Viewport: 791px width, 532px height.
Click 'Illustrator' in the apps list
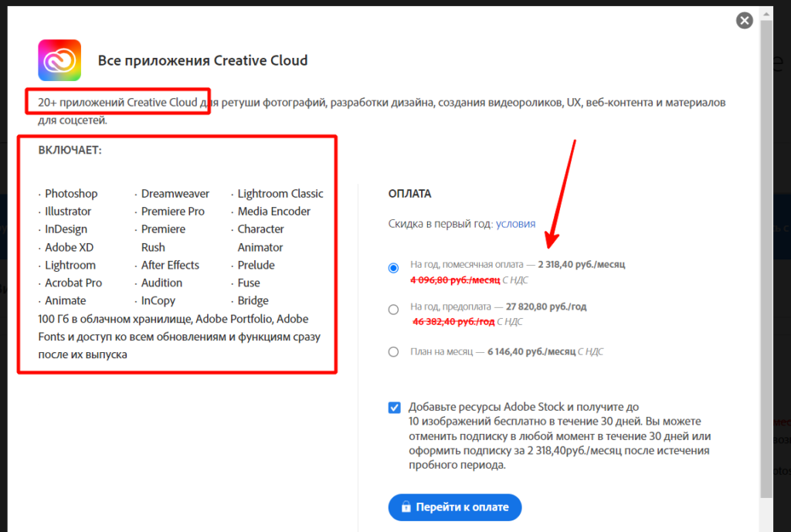click(68, 212)
